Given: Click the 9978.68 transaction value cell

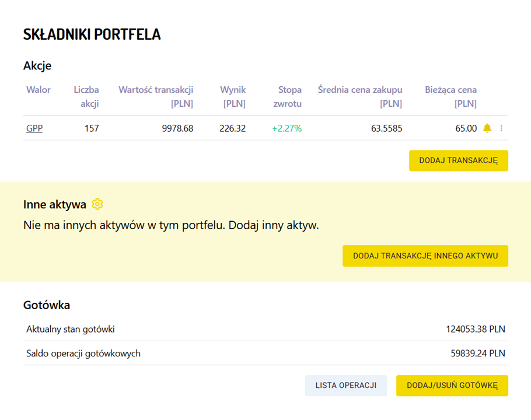Looking at the screenshot, I should pyautogui.click(x=177, y=128).
